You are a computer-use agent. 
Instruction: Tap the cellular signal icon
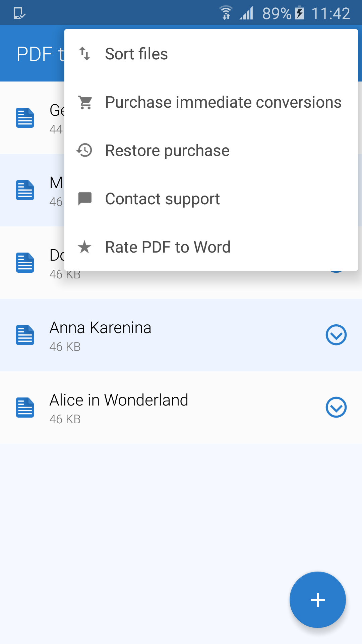(x=246, y=13)
